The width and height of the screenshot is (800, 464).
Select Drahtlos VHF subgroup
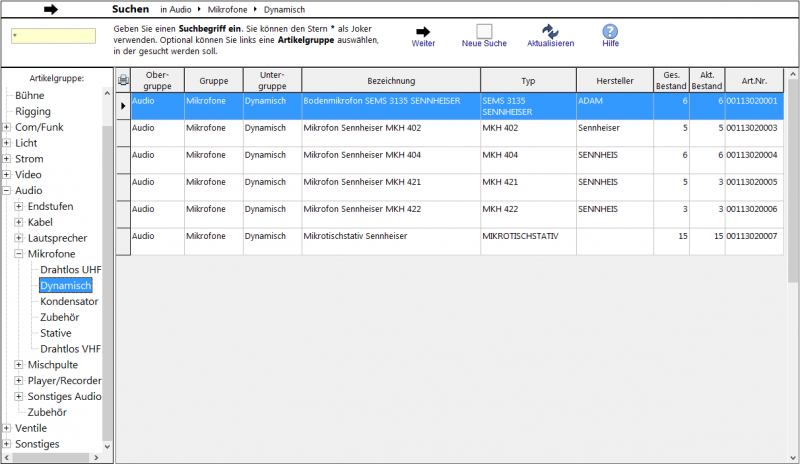point(70,349)
